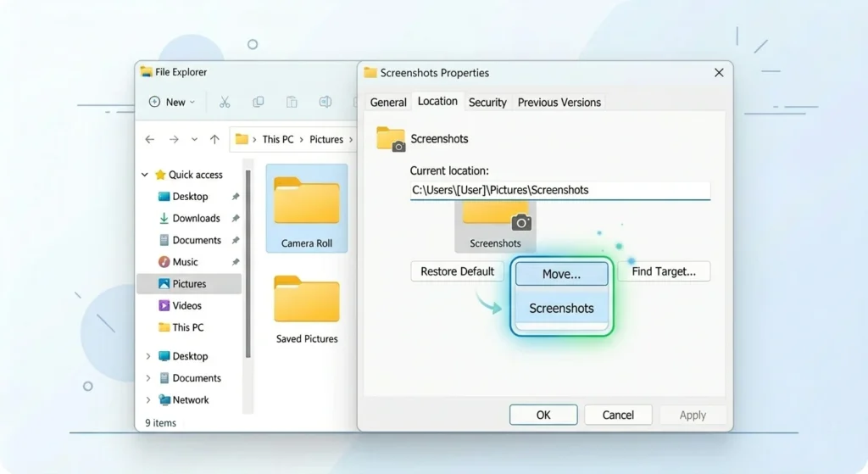This screenshot has width=868, height=474.
Task: Click This PC in the address path
Action: tap(278, 140)
